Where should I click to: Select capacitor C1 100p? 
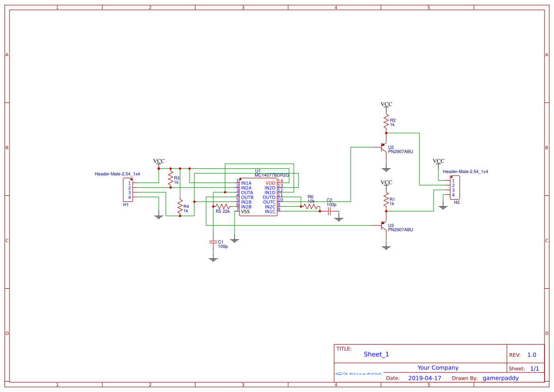(213, 243)
